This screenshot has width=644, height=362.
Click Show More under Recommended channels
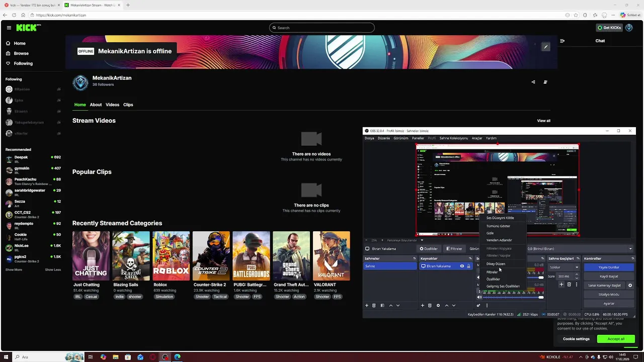14,269
